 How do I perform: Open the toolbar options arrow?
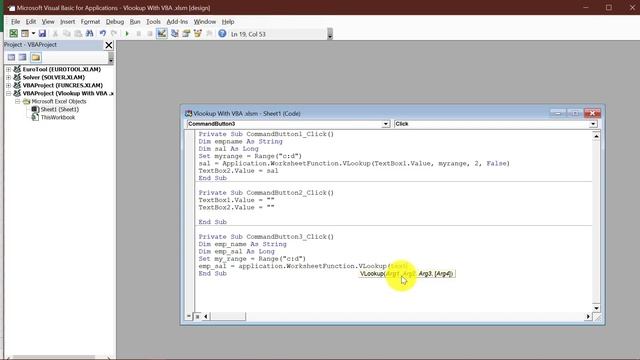tap(330, 34)
